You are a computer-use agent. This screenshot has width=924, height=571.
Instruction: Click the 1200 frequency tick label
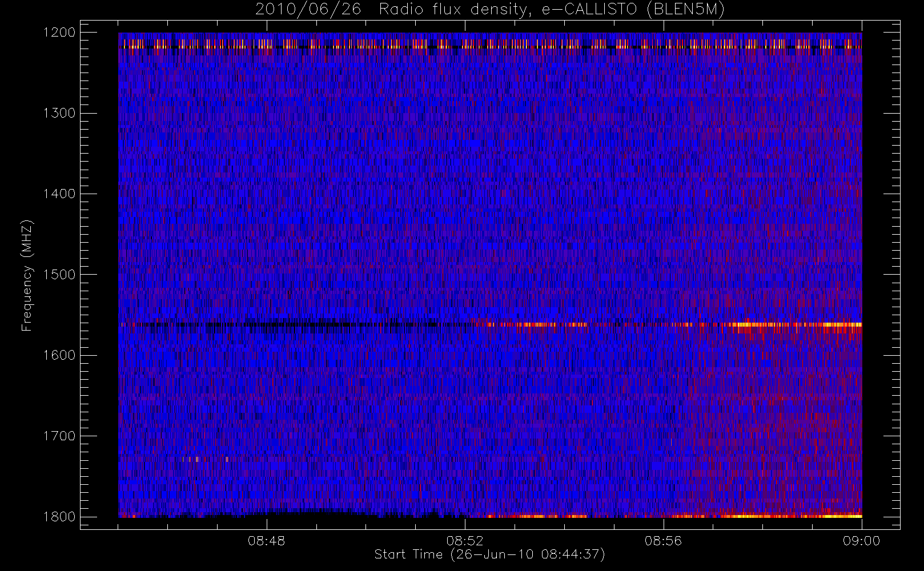coord(59,33)
